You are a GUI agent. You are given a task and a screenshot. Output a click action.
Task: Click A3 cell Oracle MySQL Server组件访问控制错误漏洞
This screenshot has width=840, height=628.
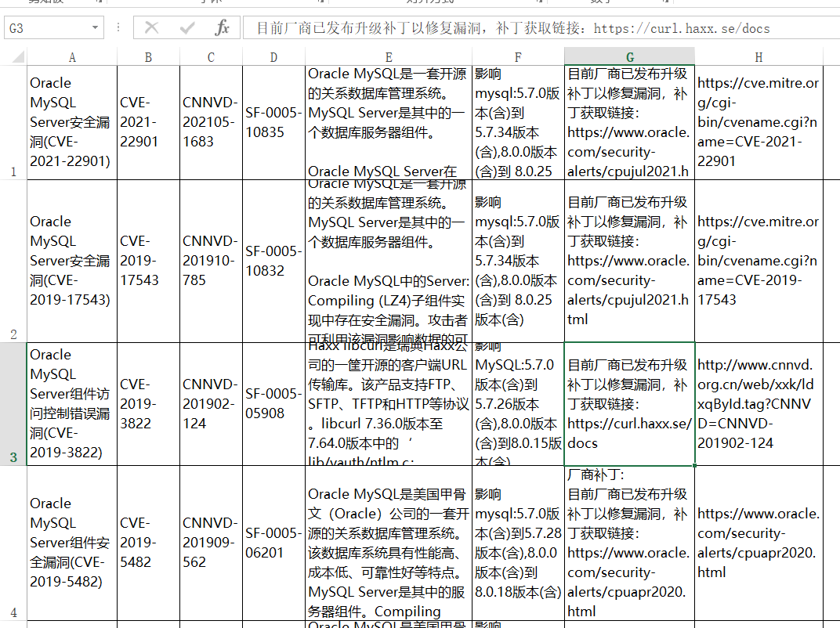[x=72, y=404]
